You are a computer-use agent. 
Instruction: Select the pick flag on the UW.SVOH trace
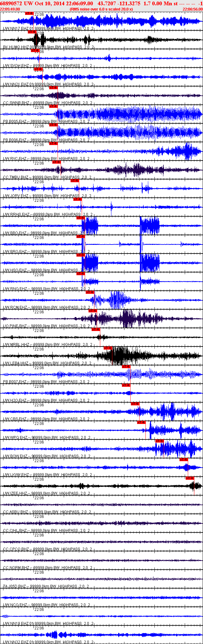35,51
